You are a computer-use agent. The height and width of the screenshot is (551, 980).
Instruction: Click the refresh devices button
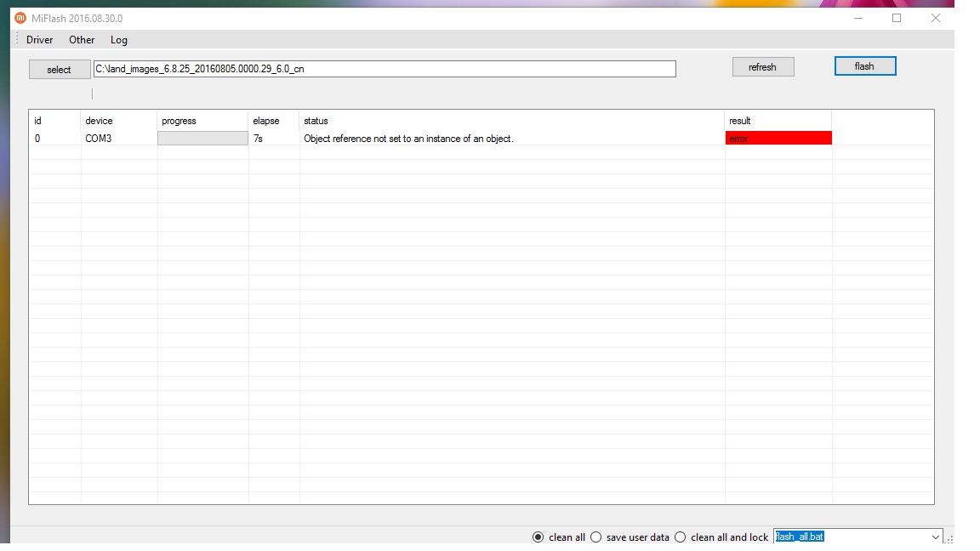762,67
